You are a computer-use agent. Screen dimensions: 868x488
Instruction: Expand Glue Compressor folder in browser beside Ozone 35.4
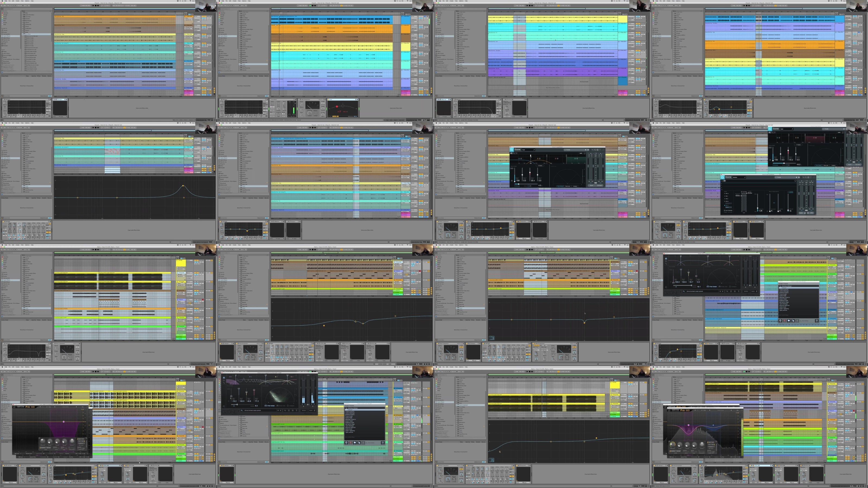click(457, 161)
